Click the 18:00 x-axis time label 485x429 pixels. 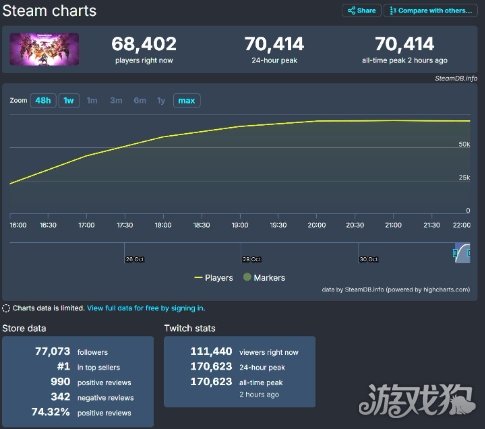click(x=163, y=225)
